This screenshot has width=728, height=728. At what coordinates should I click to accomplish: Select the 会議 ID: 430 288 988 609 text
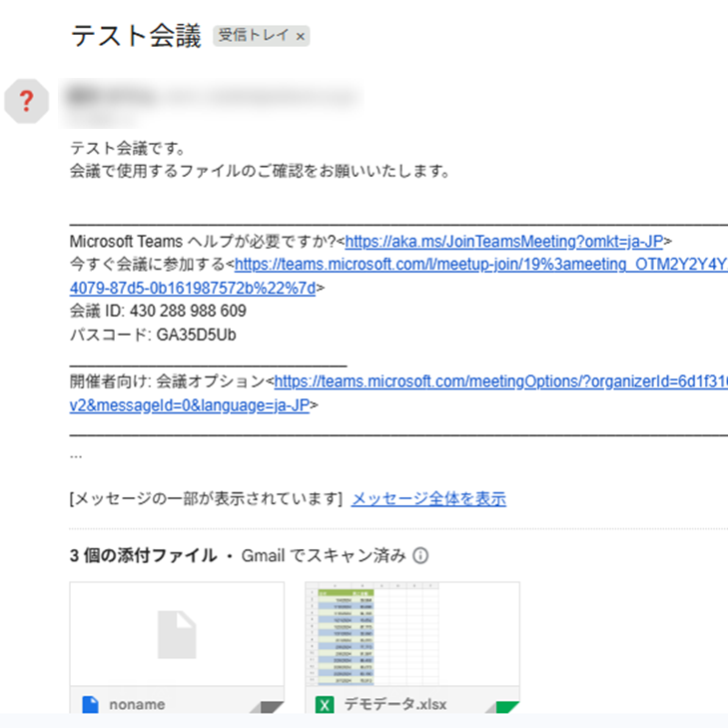click(x=158, y=311)
